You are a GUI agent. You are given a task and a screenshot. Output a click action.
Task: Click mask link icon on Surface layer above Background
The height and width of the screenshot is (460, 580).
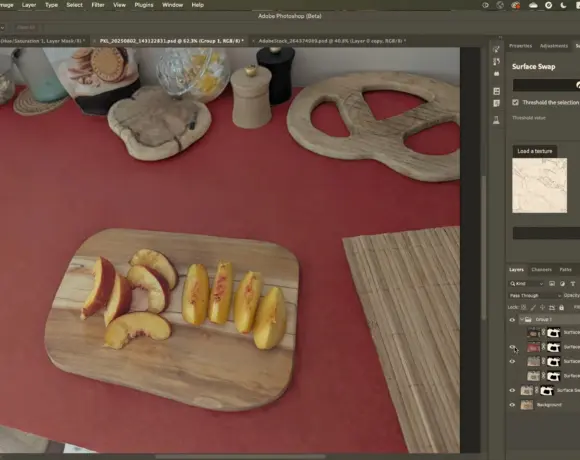536,390
